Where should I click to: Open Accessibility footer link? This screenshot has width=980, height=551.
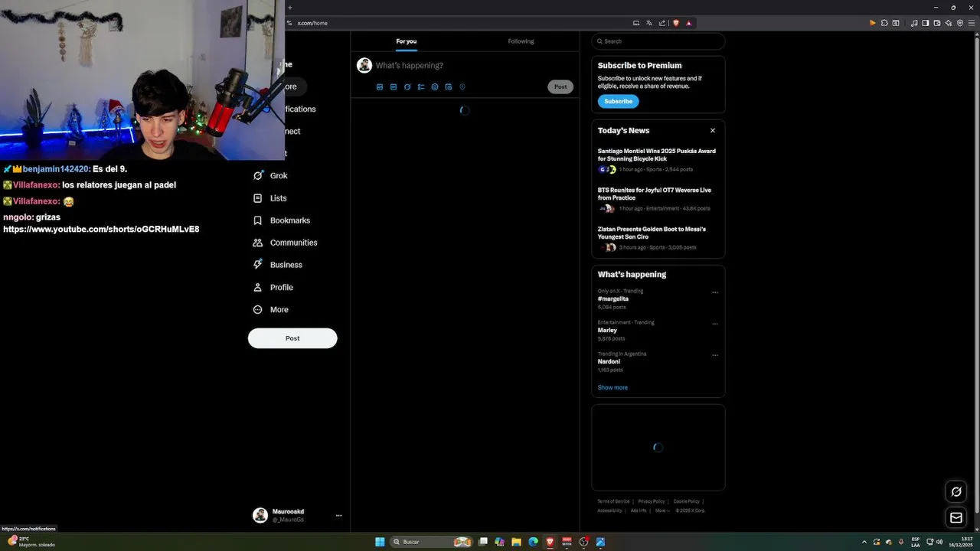tap(609, 510)
